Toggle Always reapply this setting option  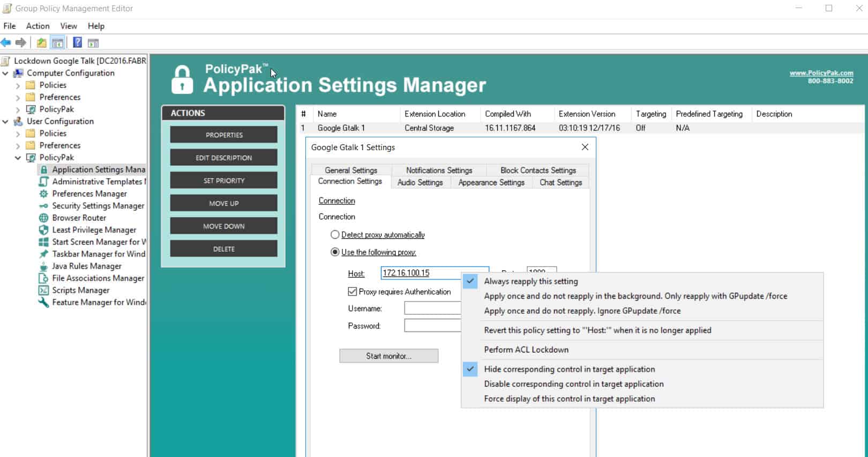tap(642, 281)
